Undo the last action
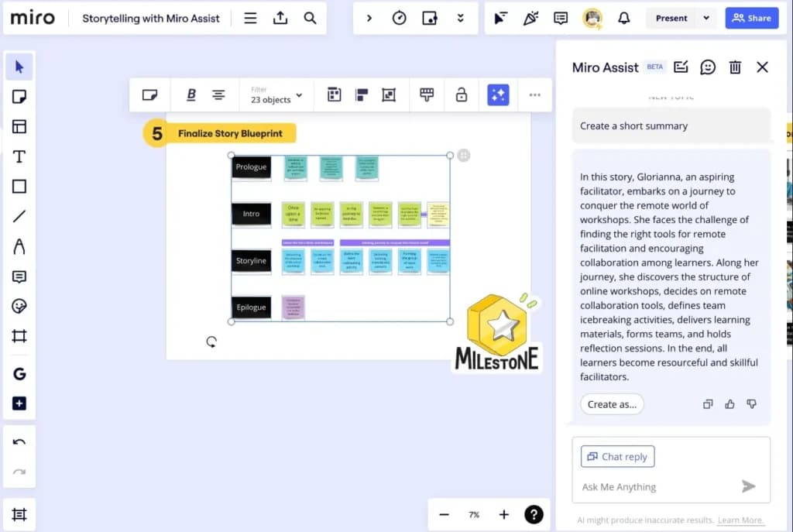The image size is (793, 532). pos(19,442)
